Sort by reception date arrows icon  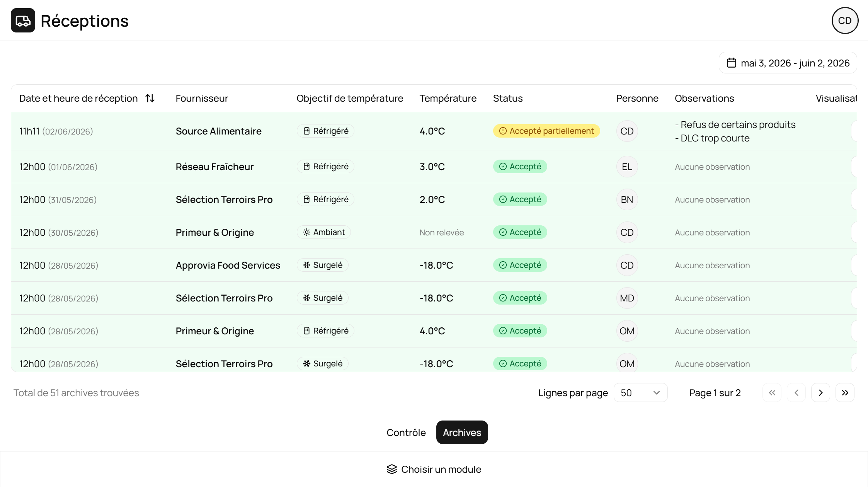pyautogui.click(x=150, y=98)
